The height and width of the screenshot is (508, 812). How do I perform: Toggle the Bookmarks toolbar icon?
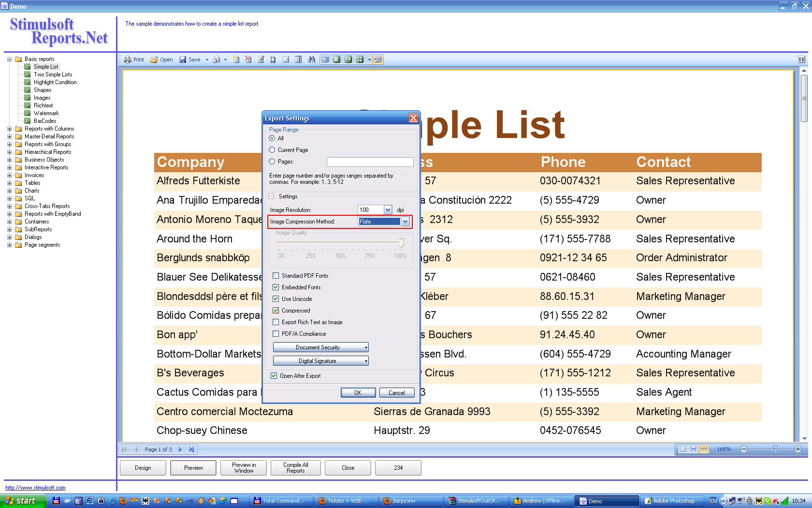click(x=286, y=60)
